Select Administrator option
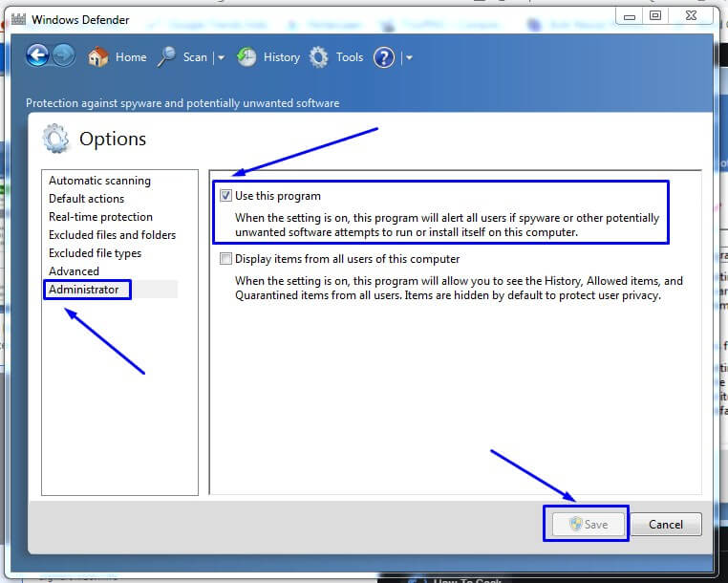Image resolution: width=728 pixels, height=583 pixels. [x=84, y=290]
